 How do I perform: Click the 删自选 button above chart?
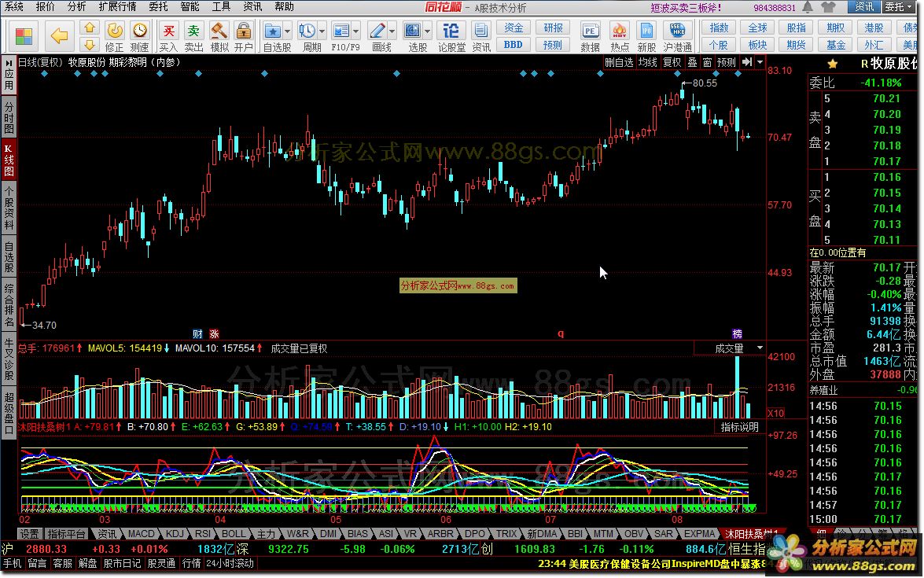(620, 62)
